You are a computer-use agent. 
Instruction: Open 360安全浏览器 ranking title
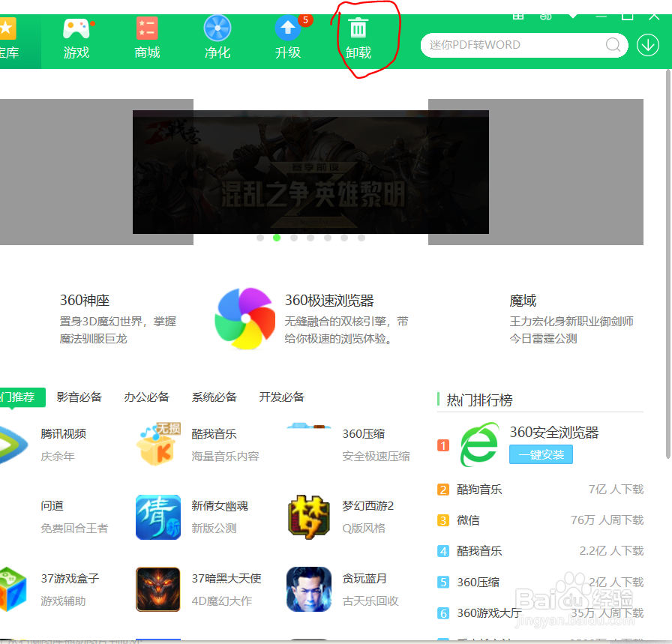click(x=553, y=433)
